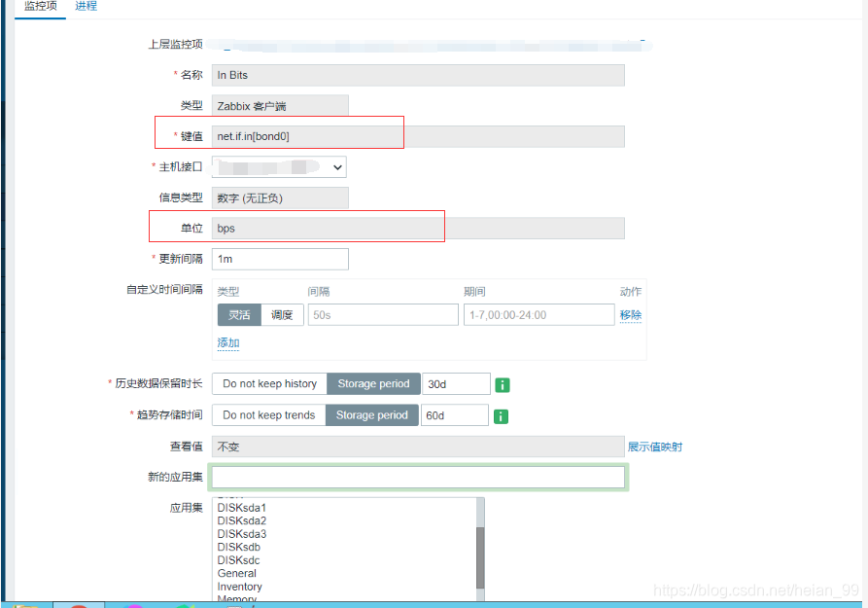The image size is (868, 608).
Task: Click the 名称 field containing In Bits
Action: click(418, 75)
